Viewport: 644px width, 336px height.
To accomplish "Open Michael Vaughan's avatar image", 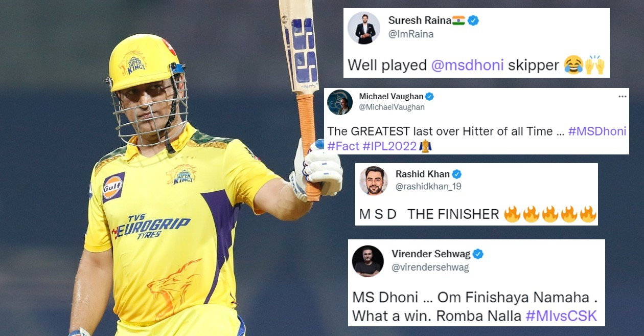I will pos(340,102).
